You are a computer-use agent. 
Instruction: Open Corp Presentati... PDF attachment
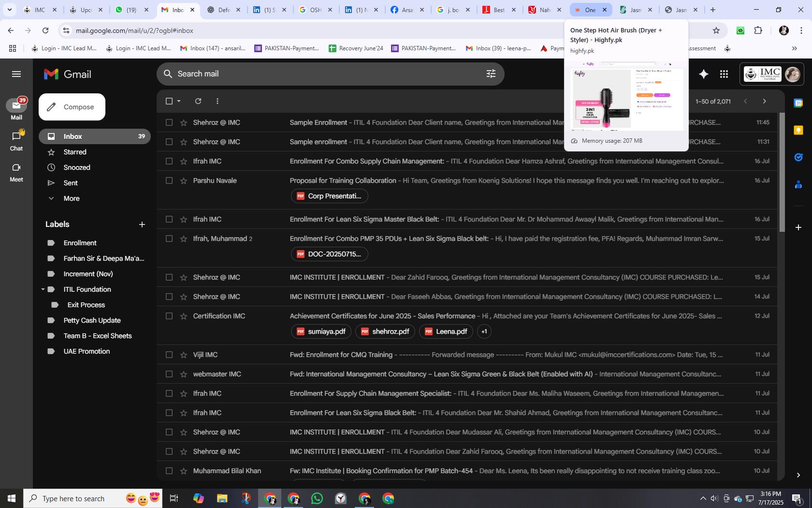[x=329, y=196]
